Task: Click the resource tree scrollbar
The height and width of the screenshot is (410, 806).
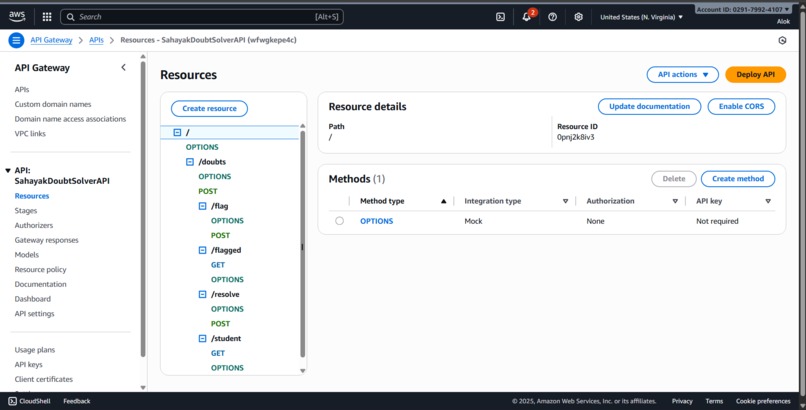Action: [303, 244]
